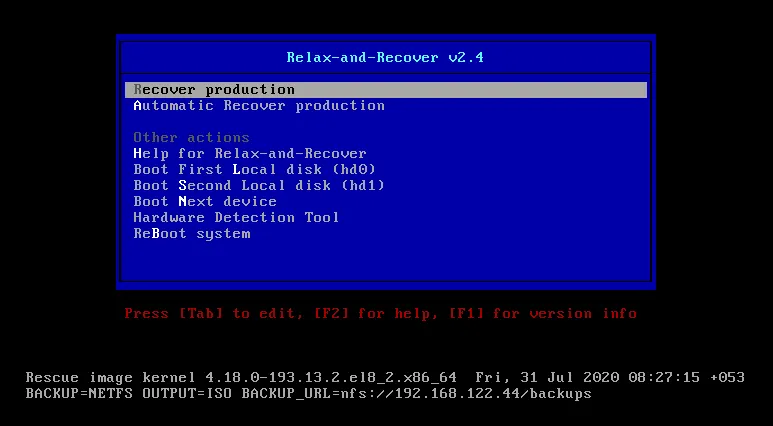Open 'Help for Relax-and-Recover' entry
This screenshot has width=773, height=426.
(250, 153)
